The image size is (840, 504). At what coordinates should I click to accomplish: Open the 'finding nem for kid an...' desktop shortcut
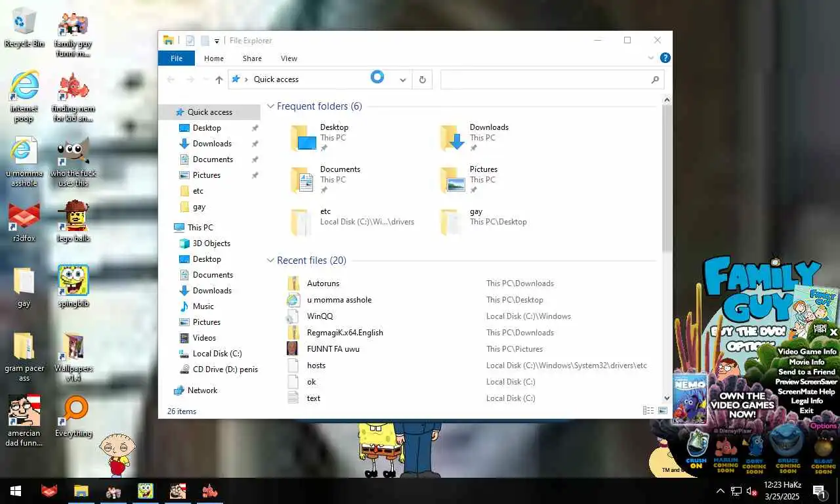click(73, 96)
